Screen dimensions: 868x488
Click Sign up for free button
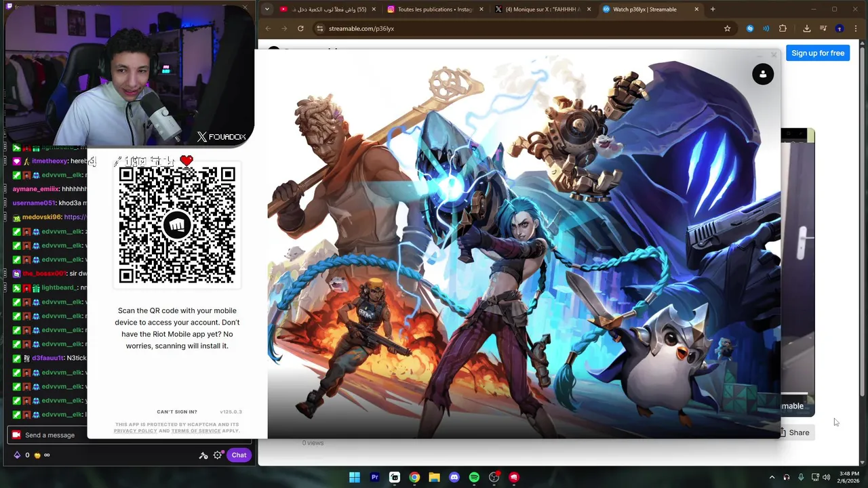pos(818,53)
